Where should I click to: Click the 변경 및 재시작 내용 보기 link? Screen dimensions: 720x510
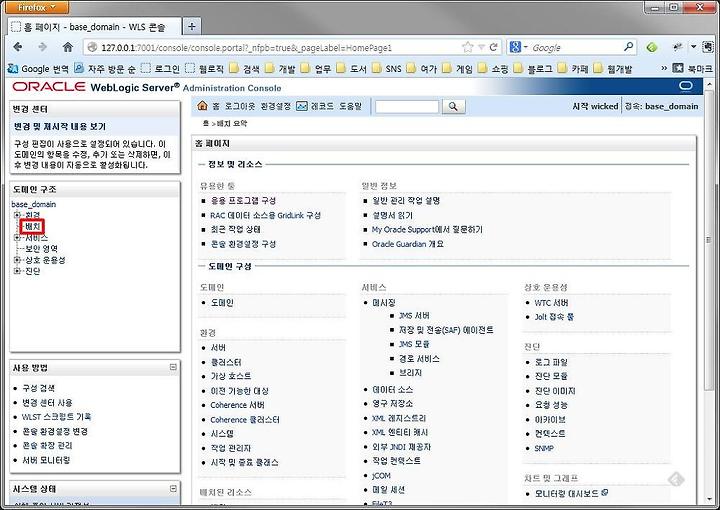pyautogui.click(x=60, y=126)
